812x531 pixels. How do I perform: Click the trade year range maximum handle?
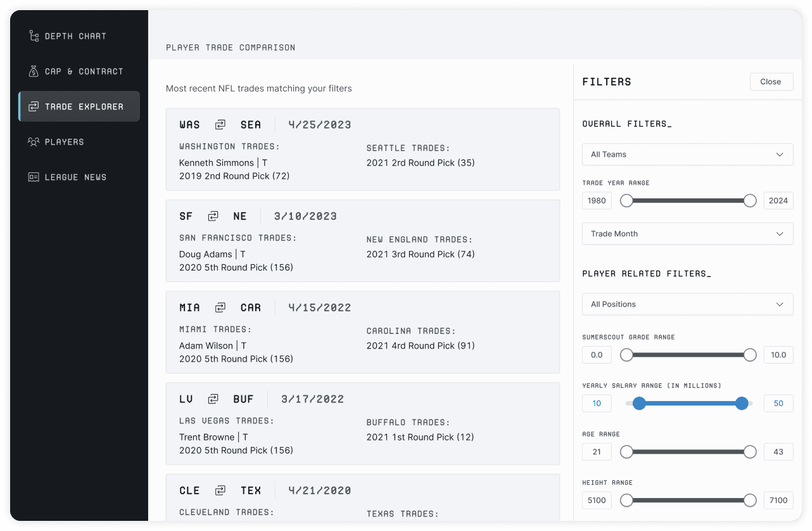tap(750, 201)
